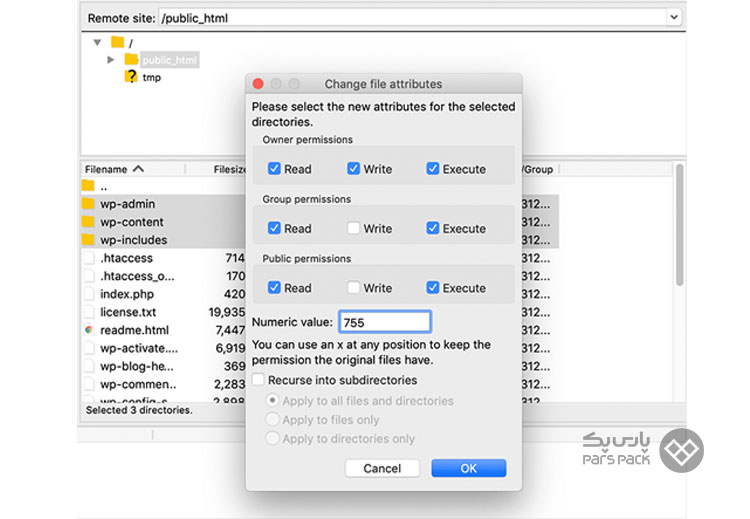Click the .htaccess file icon
750x519 pixels.
[89, 258]
